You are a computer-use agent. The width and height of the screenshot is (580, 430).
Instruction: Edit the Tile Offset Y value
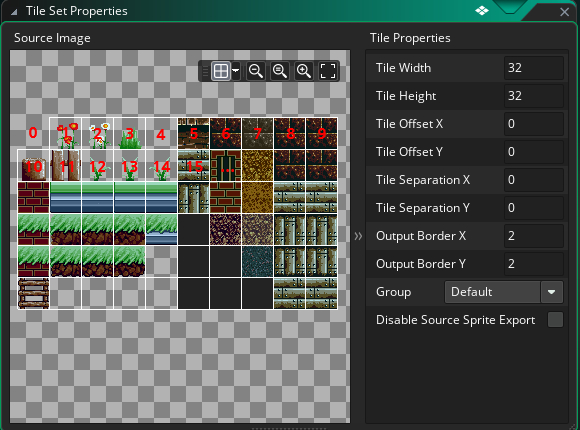coord(533,152)
